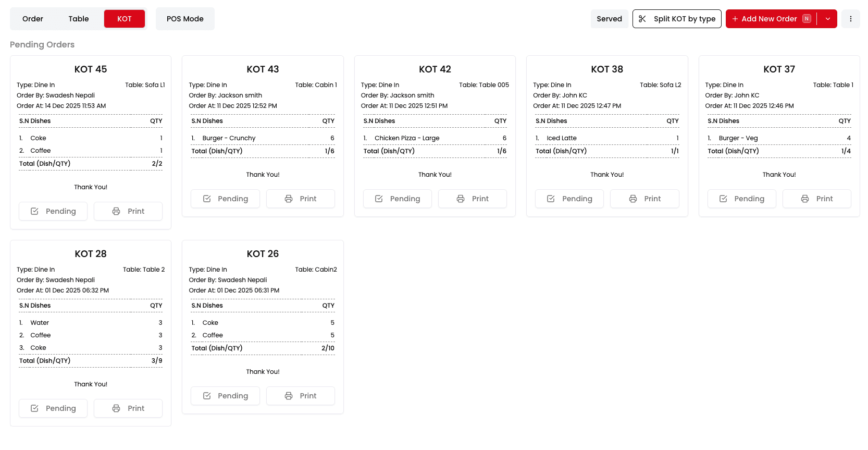Select the active KOT tab
Screen dimensions: 868x450
(125, 19)
